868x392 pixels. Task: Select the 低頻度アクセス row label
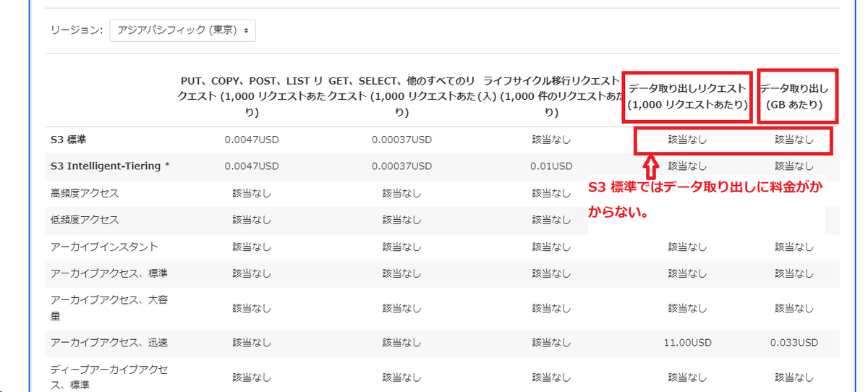click(x=85, y=220)
